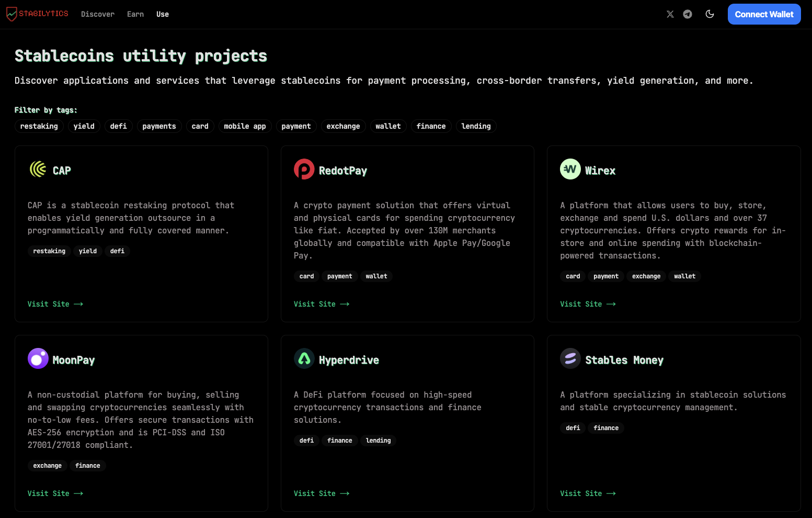Open the Telegram social icon
Viewport: 812px width, 518px height.
pyautogui.click(x=688, y=14)
